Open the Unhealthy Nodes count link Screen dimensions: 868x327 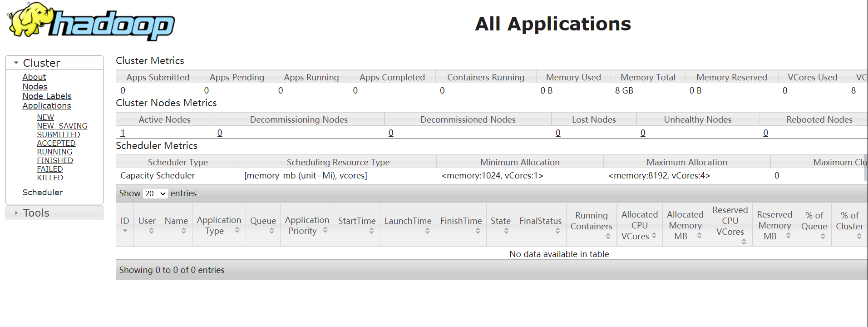tap(643, 133)
